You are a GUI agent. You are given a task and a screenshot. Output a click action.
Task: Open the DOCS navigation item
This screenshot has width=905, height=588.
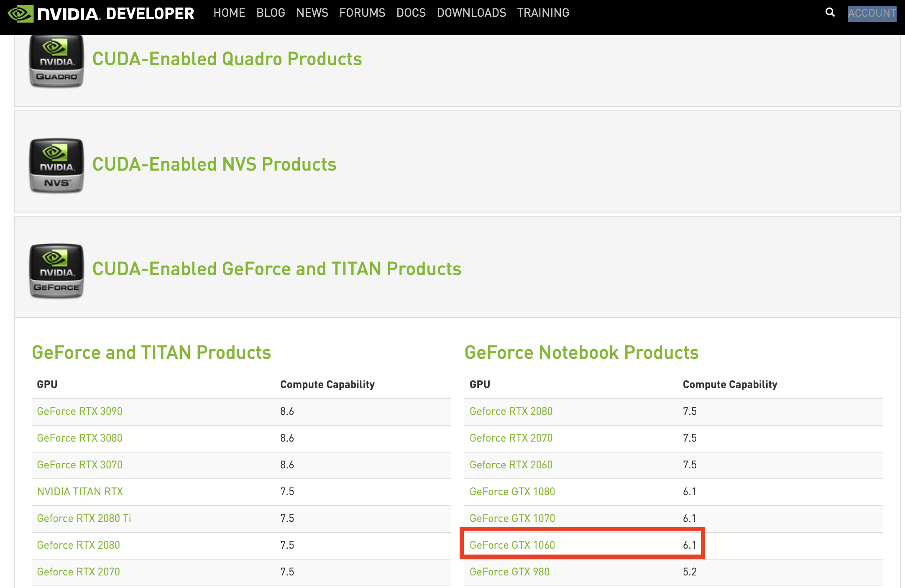[411, 13]
